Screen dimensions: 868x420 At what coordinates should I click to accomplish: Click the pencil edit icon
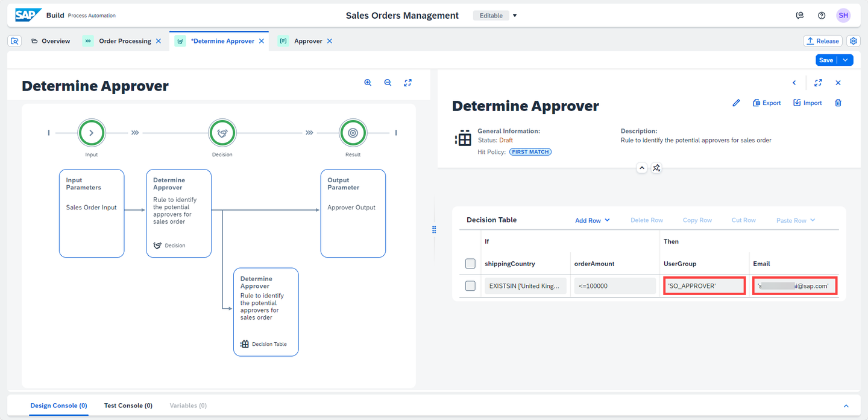[x=736, y=103]
